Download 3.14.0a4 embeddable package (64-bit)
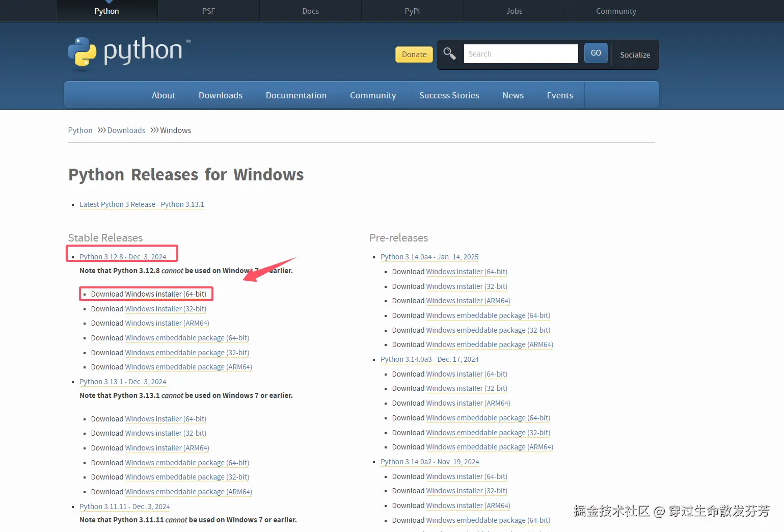This screenshot has width=784, height=532. point(488,315)
